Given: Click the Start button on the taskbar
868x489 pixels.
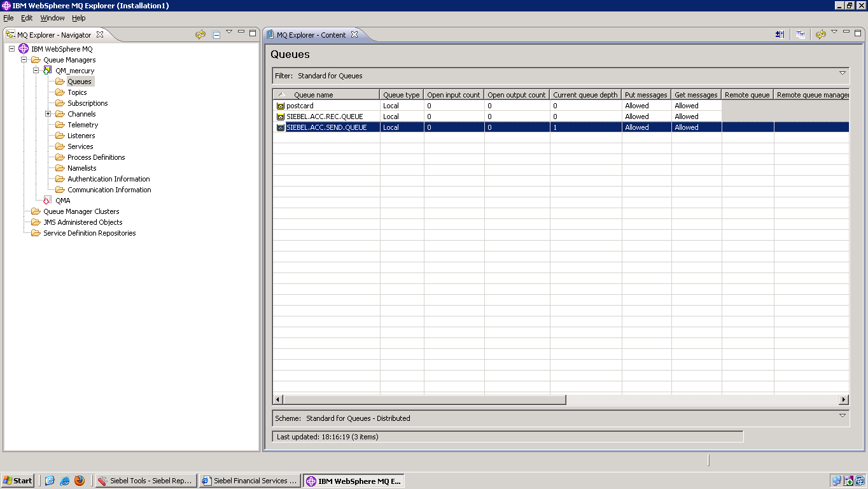Looking at the screenshot, I should pyautogui.click(x=17, y=480).
